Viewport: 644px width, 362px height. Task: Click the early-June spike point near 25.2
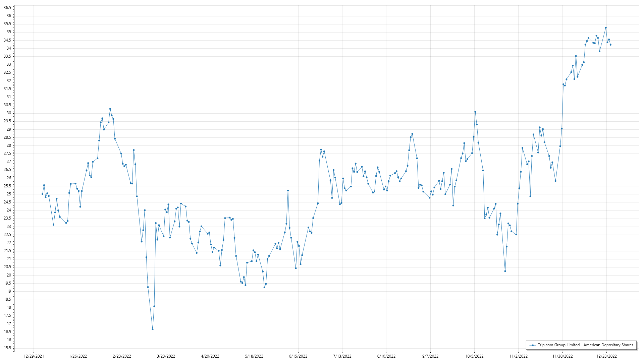point(288,191)
